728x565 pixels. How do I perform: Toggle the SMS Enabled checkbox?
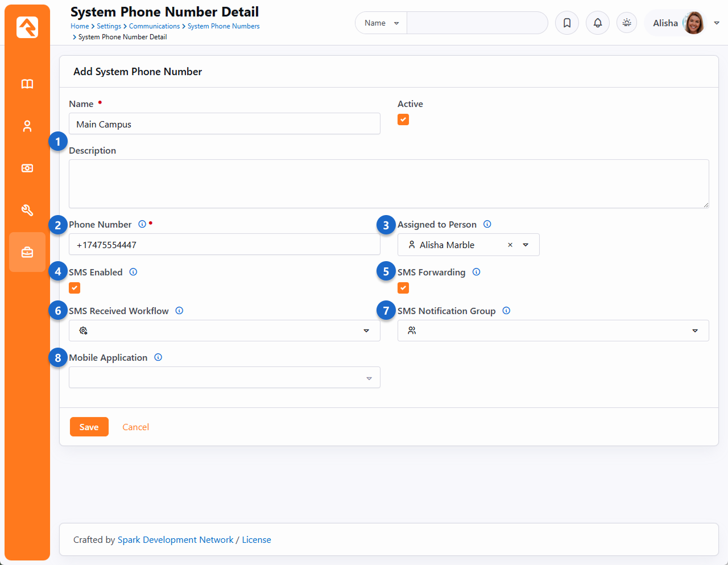[75, 288]
